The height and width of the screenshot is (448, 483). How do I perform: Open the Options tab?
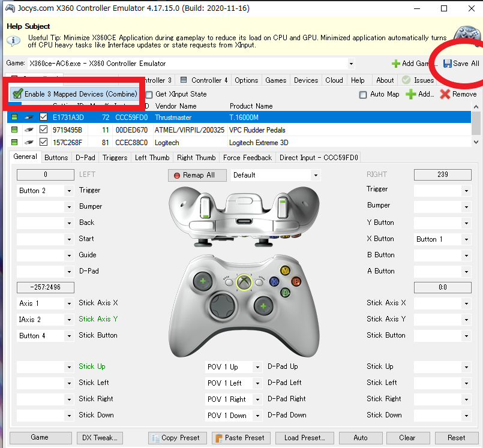(x=247, y=80)
